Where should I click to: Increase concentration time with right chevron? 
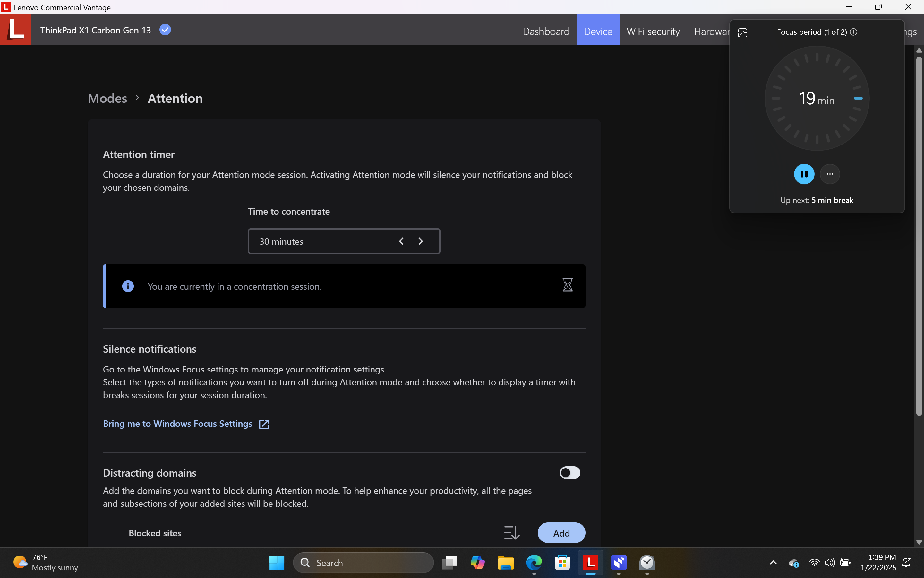click(420, 241)
